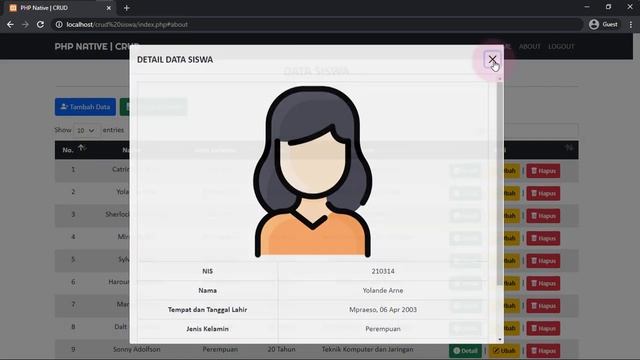Sort table by No. column
The width and height of the screenshot is (640, 360).
point(73,150)
